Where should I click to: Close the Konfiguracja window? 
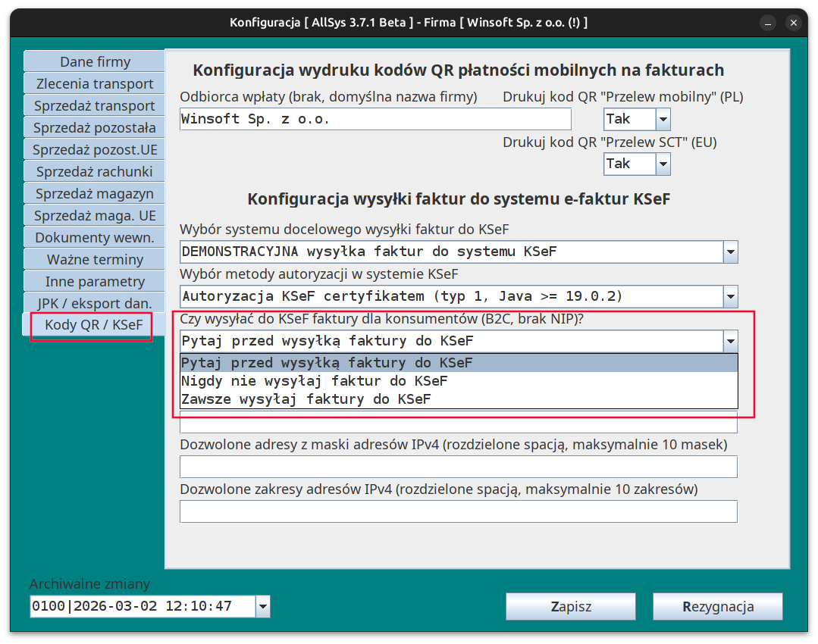click(794, 23)
